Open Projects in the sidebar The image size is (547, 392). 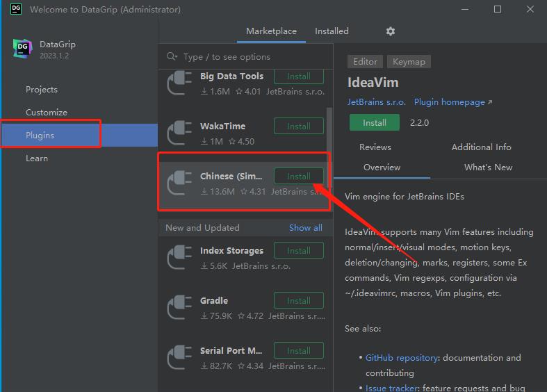click(x=42, y=90)
